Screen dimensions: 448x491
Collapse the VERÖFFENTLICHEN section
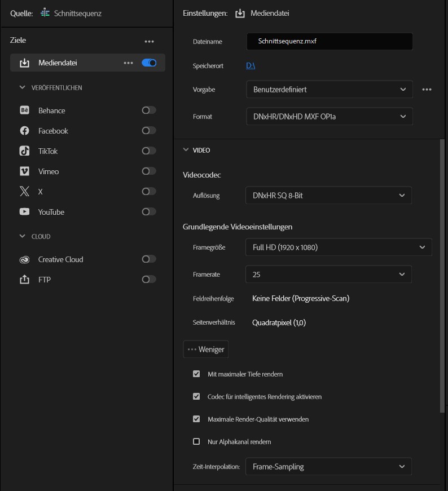(23, 87)
